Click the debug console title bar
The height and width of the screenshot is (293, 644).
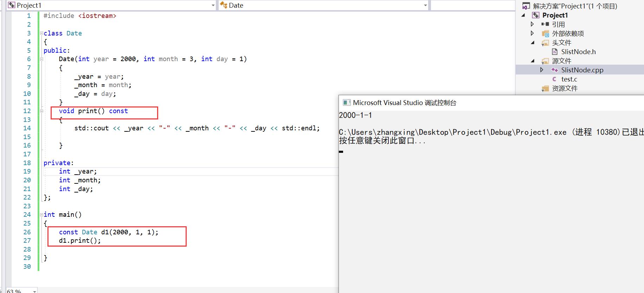tap(491, 103)
